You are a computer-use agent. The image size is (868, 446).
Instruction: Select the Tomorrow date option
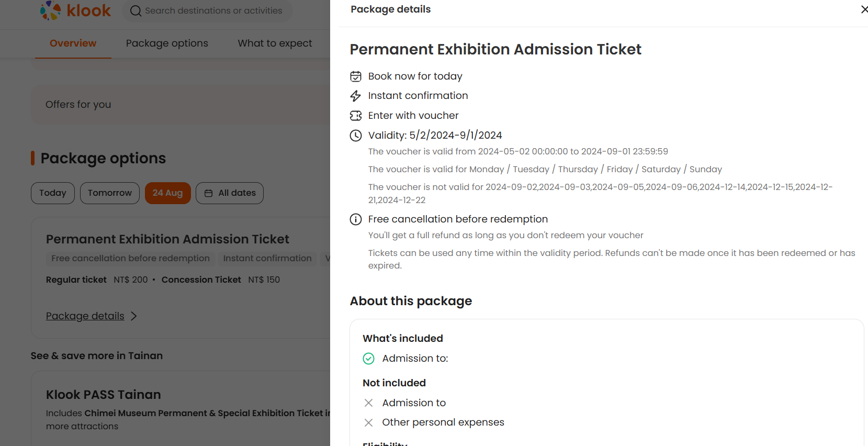coord(110,193)
